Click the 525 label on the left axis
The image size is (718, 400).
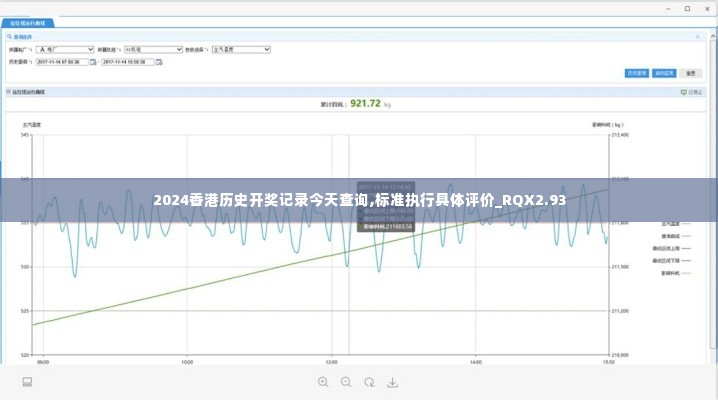coord(25,311)
